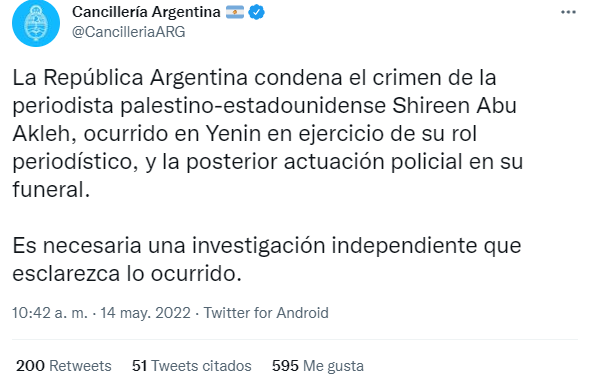Open the three-dot more options menu
Screen dimensions: 590x387
pyautogui.click(x=568, y=12)
